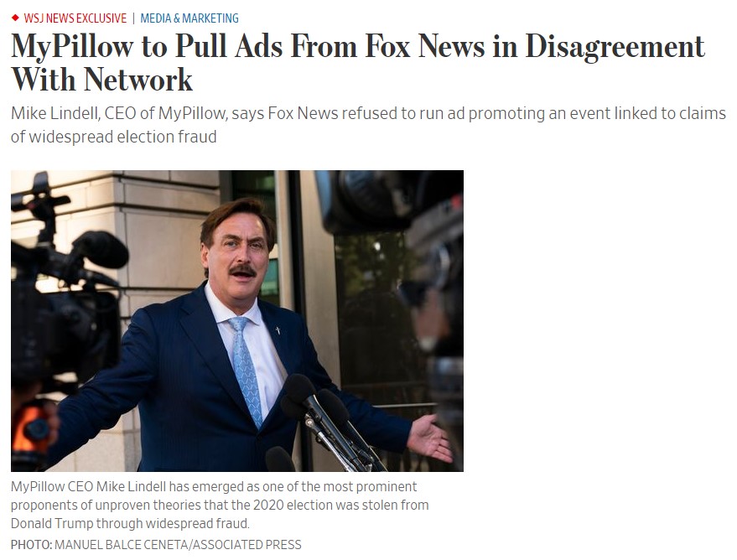Click "ASSOCIATED PRESS" in the photo credit
737x560 pixels.
coord(247,545)
